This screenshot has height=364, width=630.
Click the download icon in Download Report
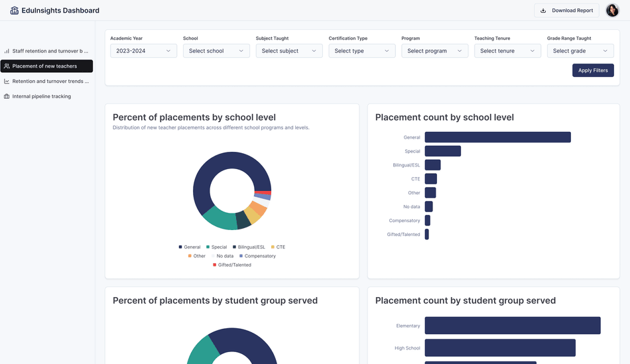[x=543, y=11]
